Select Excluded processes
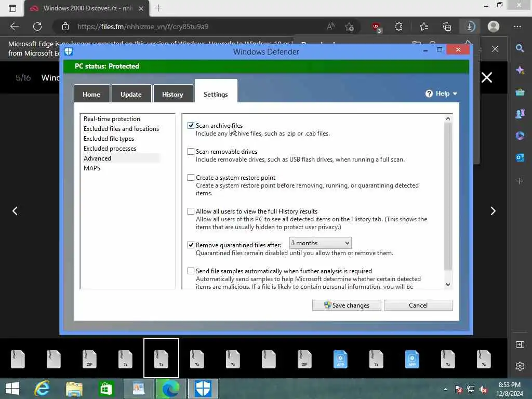532x399 pixels. pyautogui.click(x=110, y=148)
